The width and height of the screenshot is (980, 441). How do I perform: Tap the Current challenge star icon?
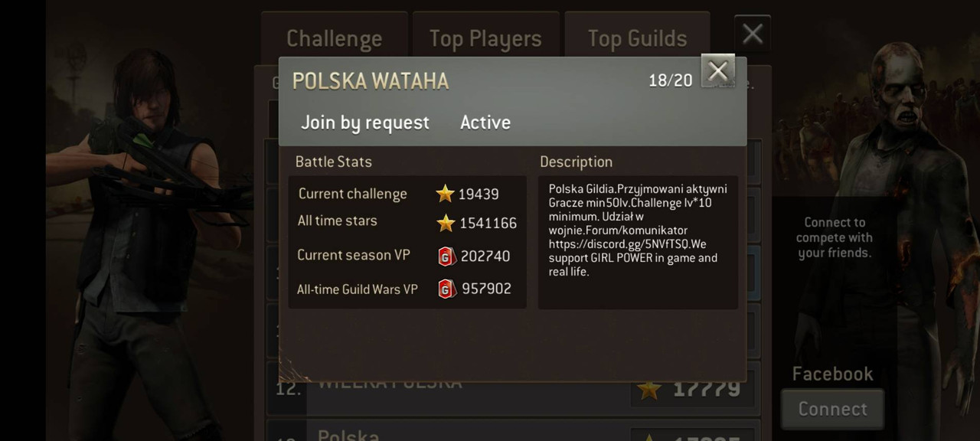pos(445,194)
